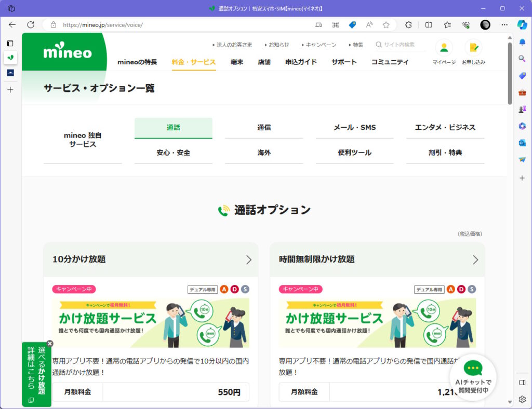
Task: Open sidebar Microsoft 365 icon
Action: pyautogui.click(x=522, y=126)
